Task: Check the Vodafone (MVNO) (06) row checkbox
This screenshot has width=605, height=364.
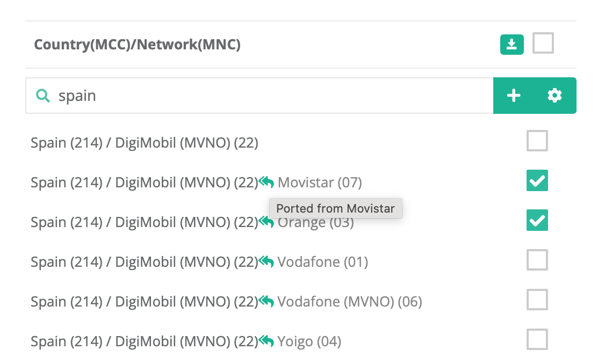Action: pyautogui.click(x=537, y=300)
